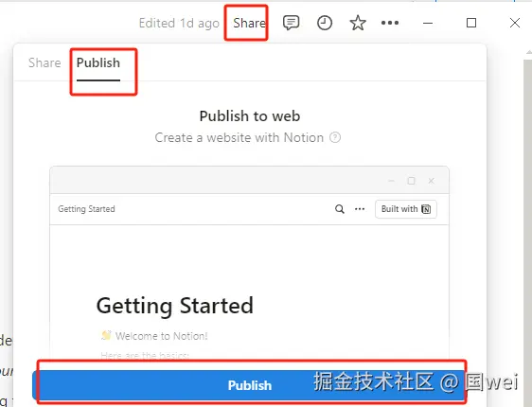
Task: Click the Getting Started breadcrumb in preview
Action: coord(86,209)
